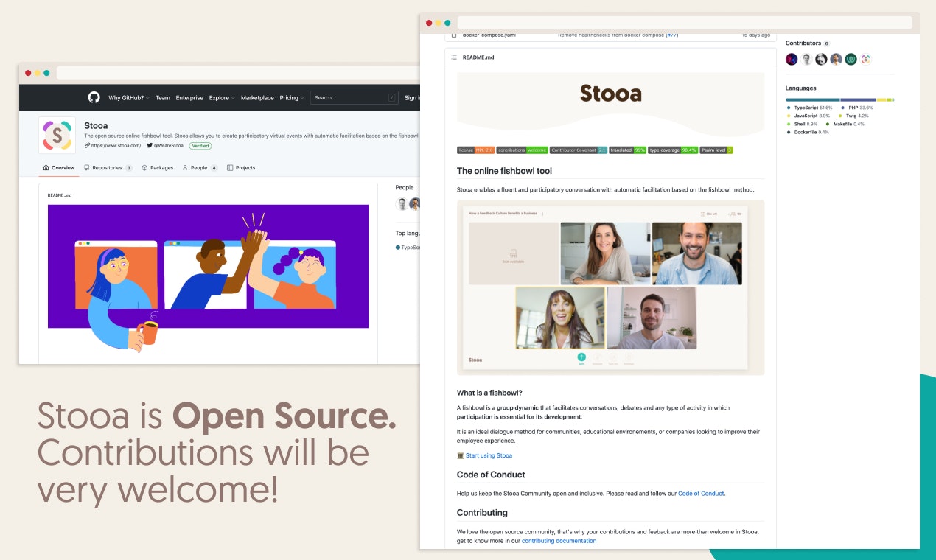Viewport: 936px width, 560px height.
Task: Click the address bar of the left browser window
Action: 238,73
